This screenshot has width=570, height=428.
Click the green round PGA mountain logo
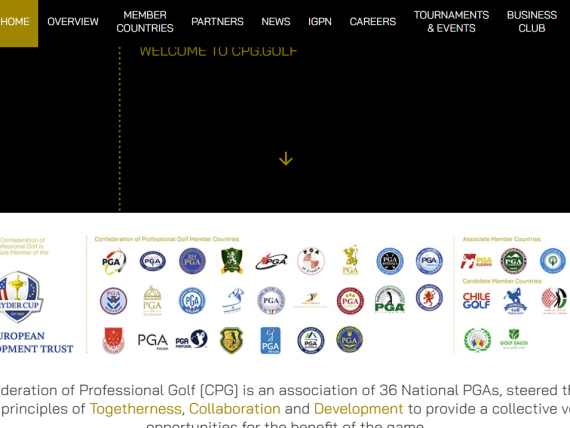click(513, 261)
